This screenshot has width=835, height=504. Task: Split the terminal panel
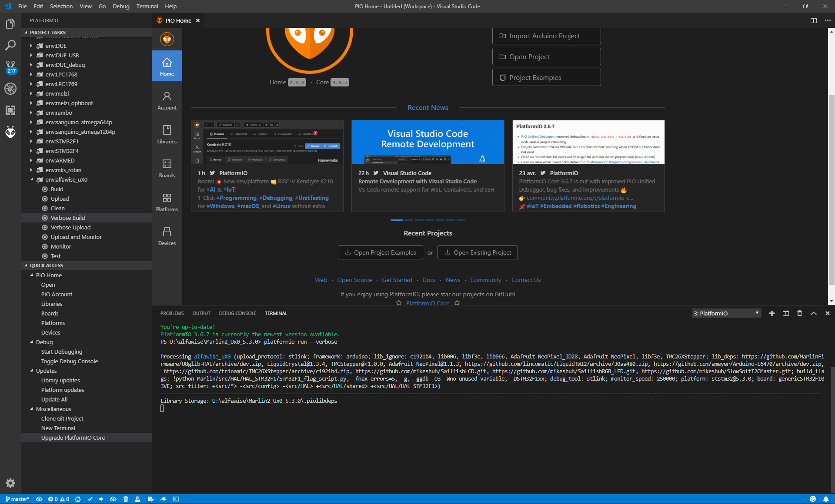tap(785, 313)
